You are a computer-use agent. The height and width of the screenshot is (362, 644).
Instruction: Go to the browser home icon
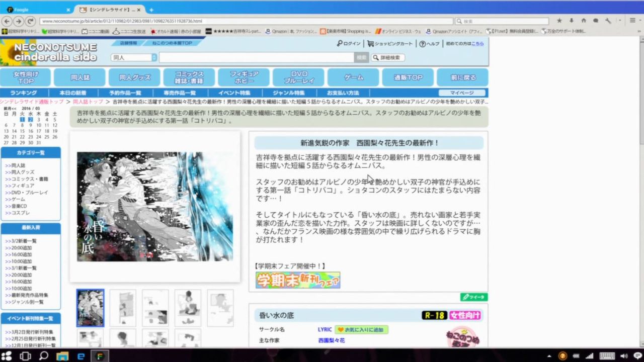pyautogui.click(x=584, y=21)
